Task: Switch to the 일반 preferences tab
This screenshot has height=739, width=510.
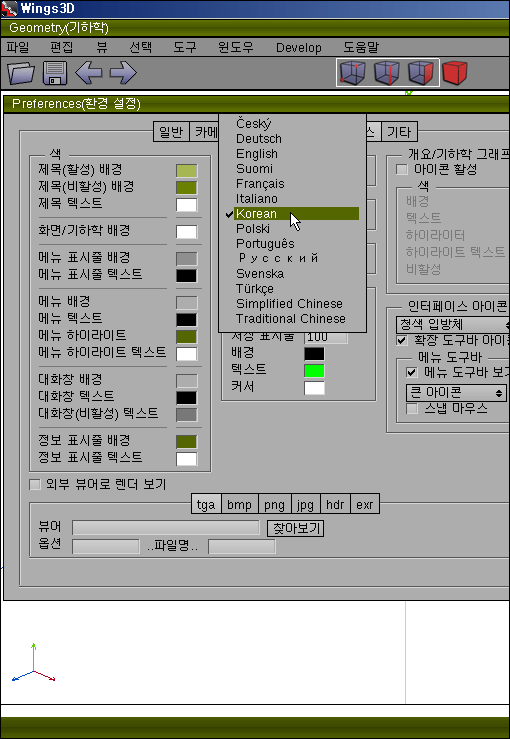Action: (x=171, y=132)
